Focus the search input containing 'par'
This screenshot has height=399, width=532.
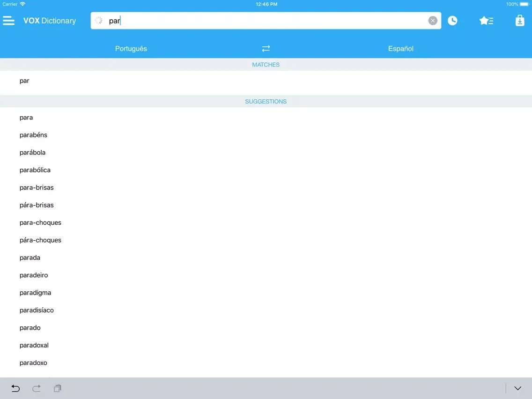pyautogui.click(x=266, y=21)
